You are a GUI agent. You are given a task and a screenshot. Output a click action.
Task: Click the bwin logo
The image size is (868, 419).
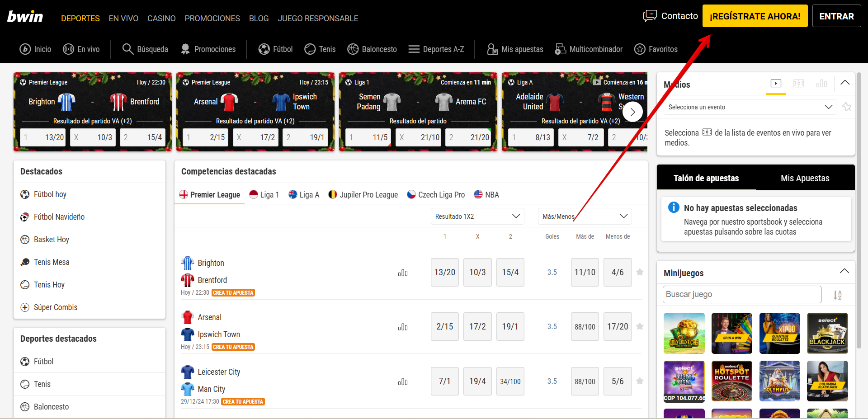pos(25,17)
